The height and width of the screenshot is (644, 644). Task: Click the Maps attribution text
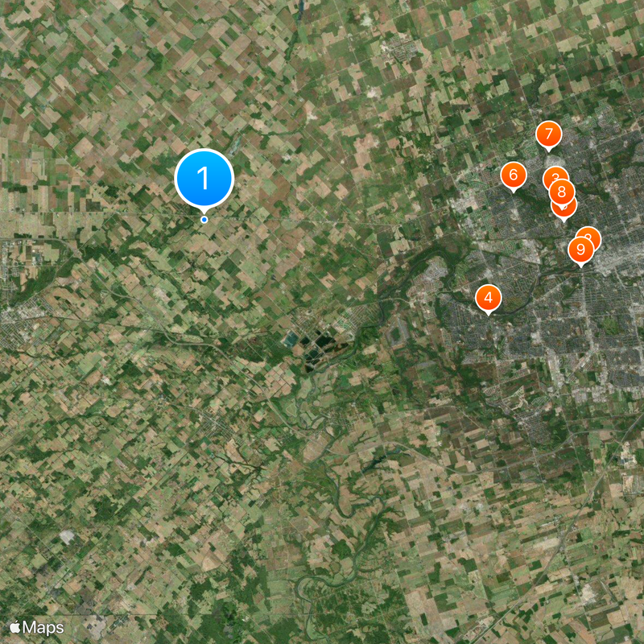pos(43,628)
